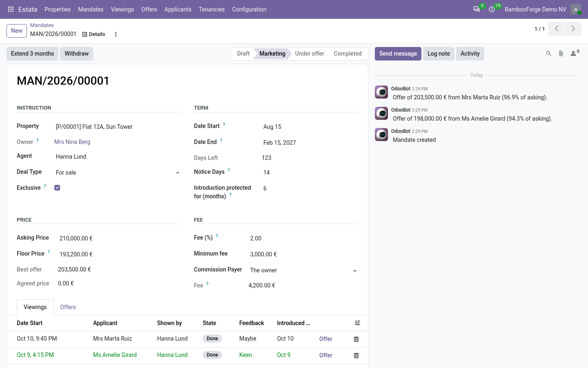This screenshot has width=588, height=368.
Task: Open the Tenancies menu
Action: (212, 9)
